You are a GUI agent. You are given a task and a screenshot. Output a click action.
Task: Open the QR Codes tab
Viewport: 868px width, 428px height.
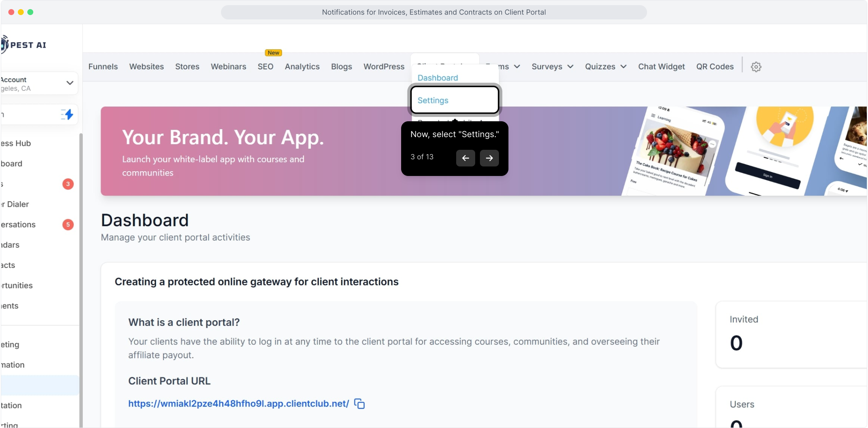point(715,67)
